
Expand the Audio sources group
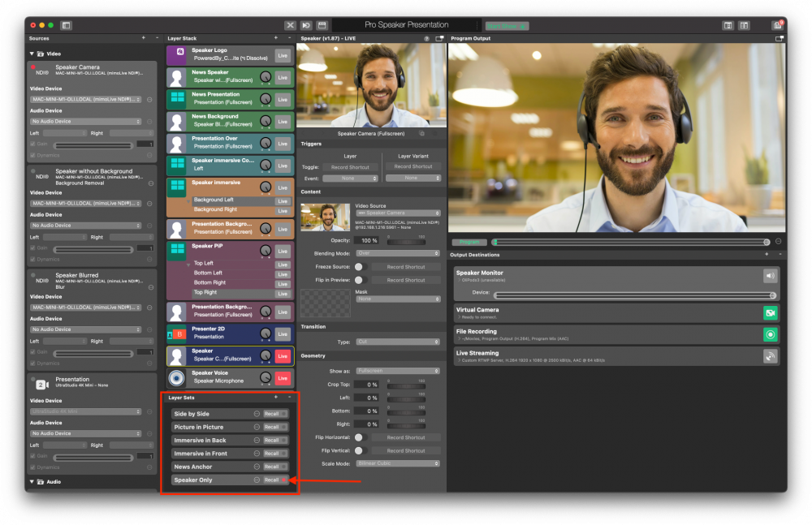click(32, 481)
